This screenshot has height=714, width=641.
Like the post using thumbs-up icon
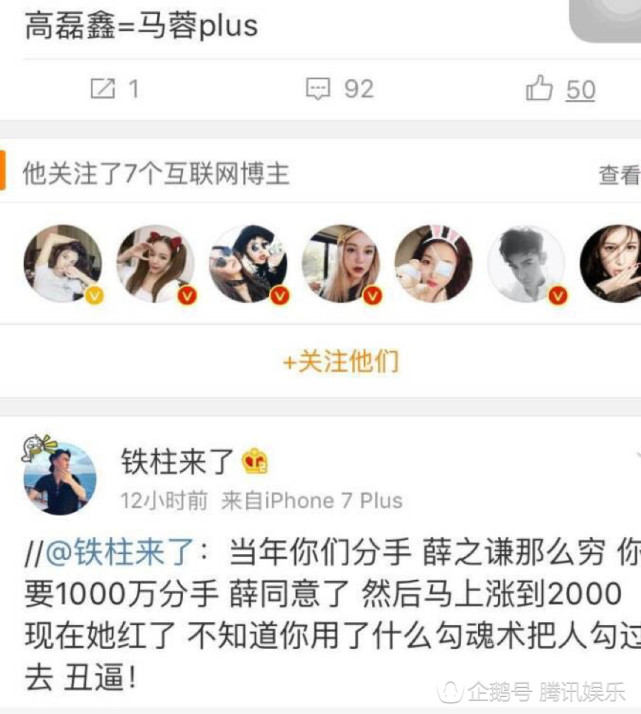pos(539,87)
